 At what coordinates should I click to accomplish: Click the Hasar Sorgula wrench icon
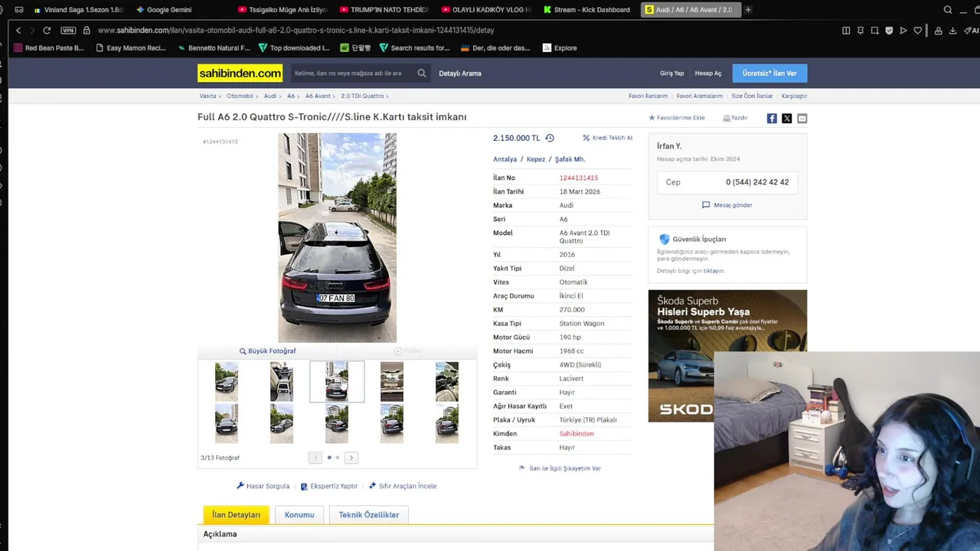240,486
